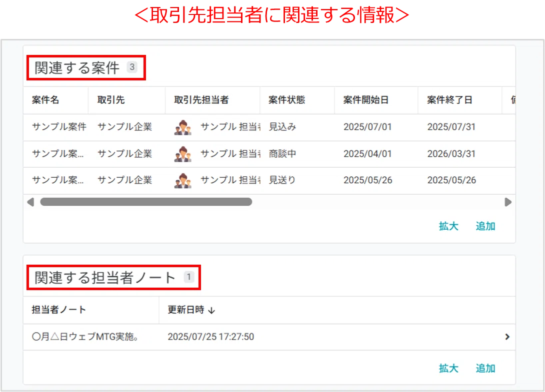Image resolution: width=545 pixels, height=392 pixels.
Task: Click the 取引先 column header
Action: click(x=111, y=100)
